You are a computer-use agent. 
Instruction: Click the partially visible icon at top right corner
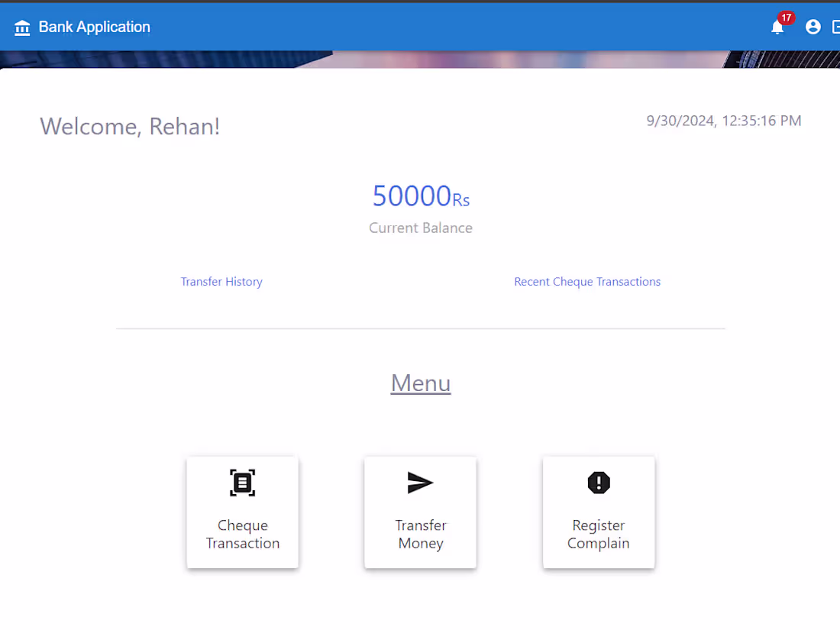(836, 26)
